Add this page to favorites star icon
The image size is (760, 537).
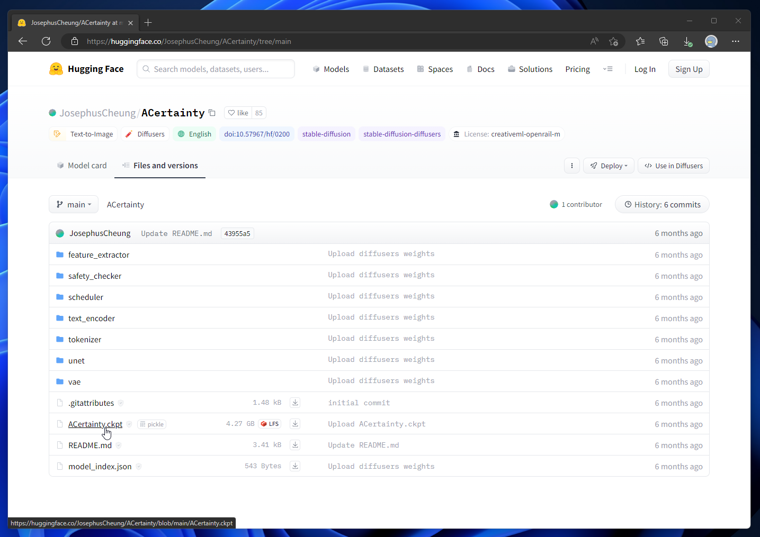pos(614,41)
